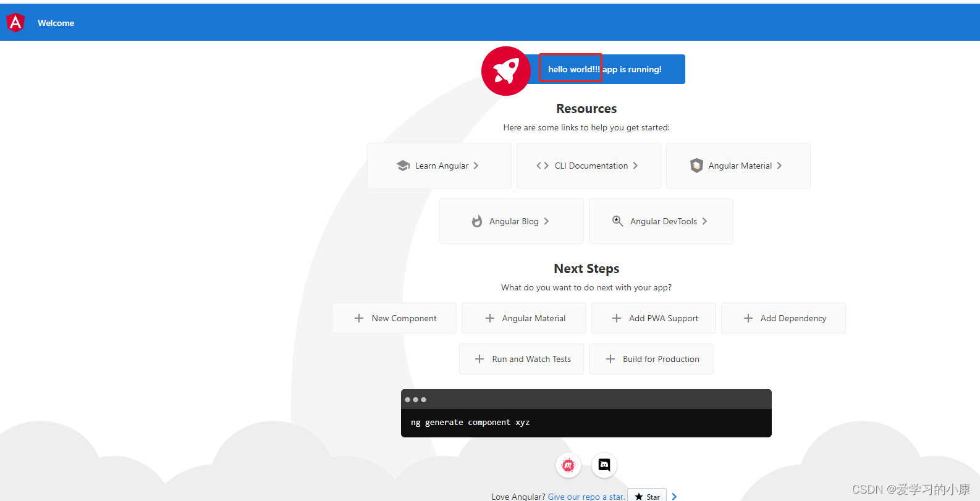The width and height of the screenshot is (980, 501).
Task: Click the 'hello world!!! app is running!' banner
Action: [605, 69]
